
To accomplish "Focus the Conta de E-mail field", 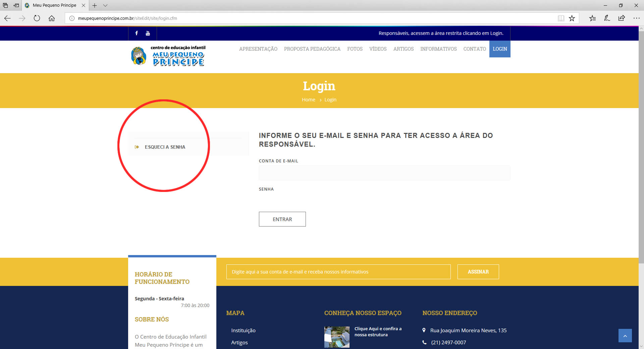I will 384,173.
